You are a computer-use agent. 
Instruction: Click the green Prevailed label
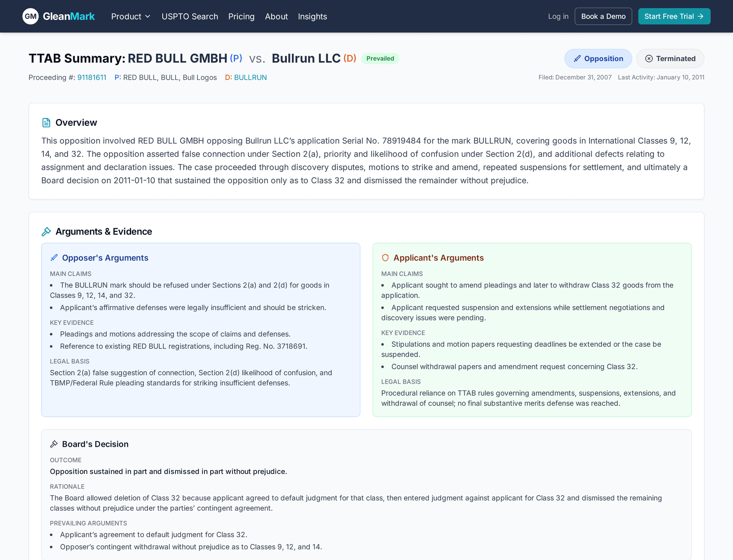[380, 58]
